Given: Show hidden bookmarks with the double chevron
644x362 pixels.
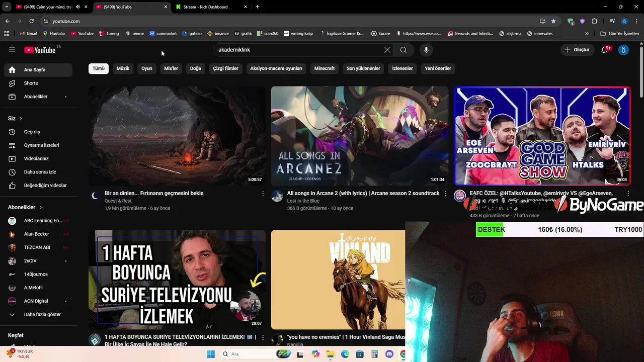Looking at the screenshot, I should pos(587,34).
